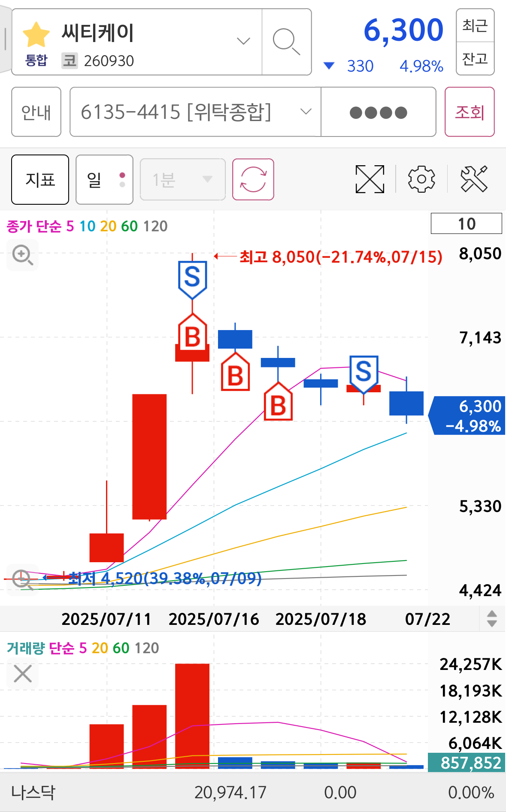Image resolution: width=506 pixels, height=812 pixels.
Task: Tap the B buy marker below 07/17 candle
Action: pos(278,401)
